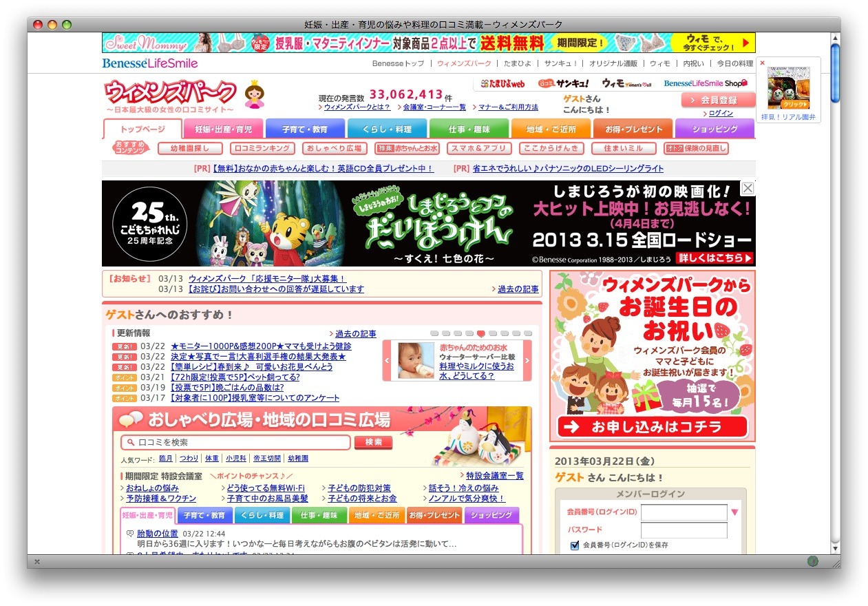Open the 口コミサンキュ! logo link
This screenshot has height=606, width=868.
pyautogui.click(x=564, y=83)
